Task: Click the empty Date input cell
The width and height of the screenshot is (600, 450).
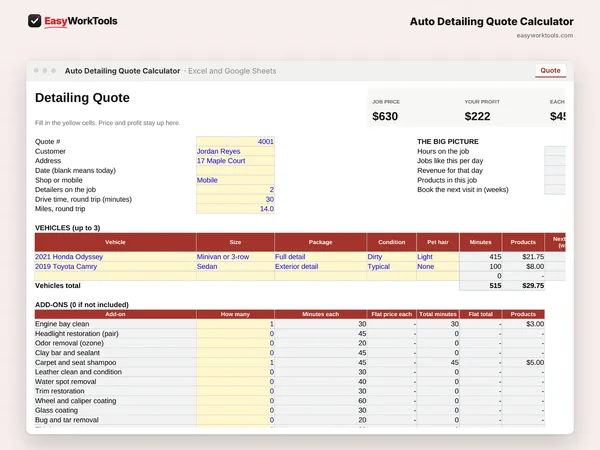Action: click(235, 170)
